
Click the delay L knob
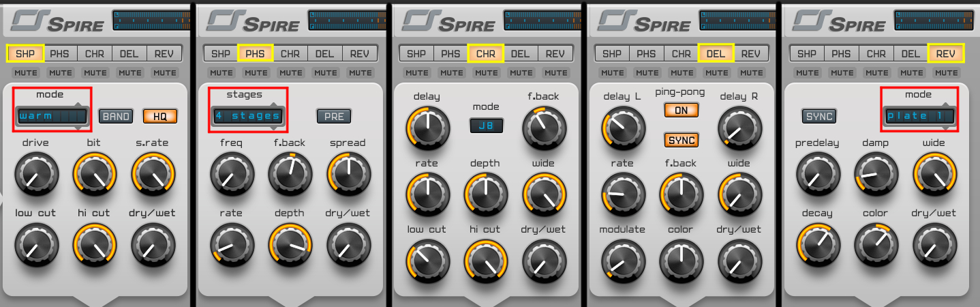click(622, 128)
